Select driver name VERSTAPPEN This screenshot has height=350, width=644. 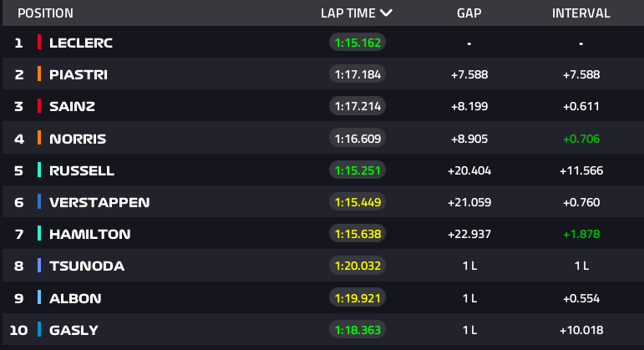click(99, 202)
